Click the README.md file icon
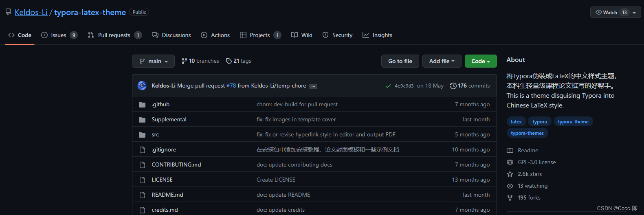Image resolution: width=644 pixels, height=215 pixels. click(x=142, y=195)
